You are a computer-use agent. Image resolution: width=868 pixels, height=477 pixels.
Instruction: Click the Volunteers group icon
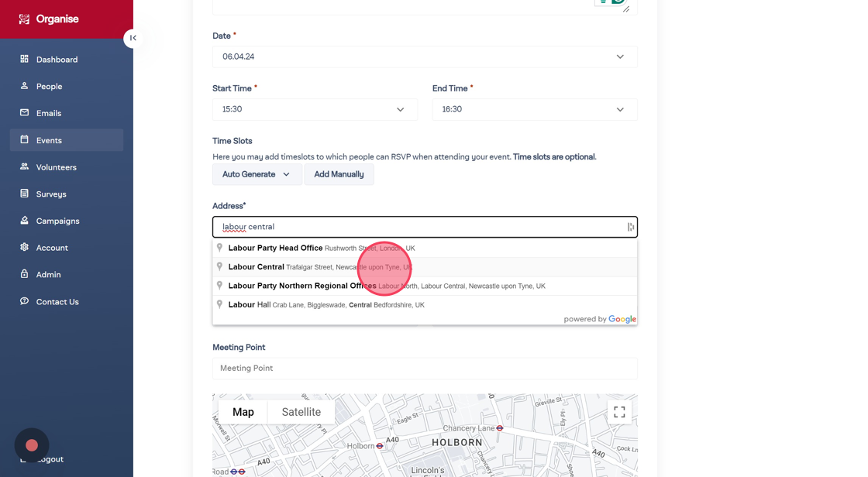click(x=24, y=166)
